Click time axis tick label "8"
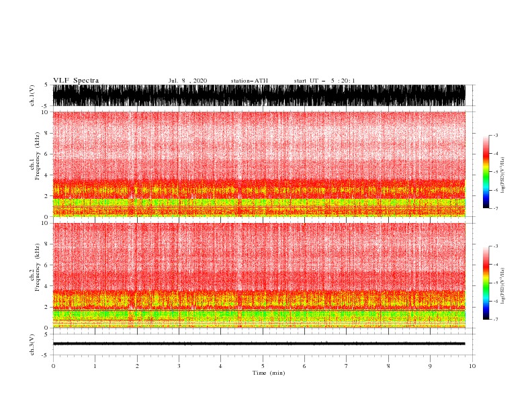This screenshot has width=532, height=411. point(388,366)
